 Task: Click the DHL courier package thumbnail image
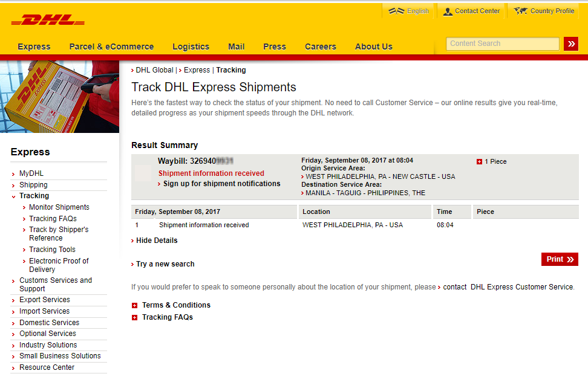pyautogui.click(x=60, y=97)
